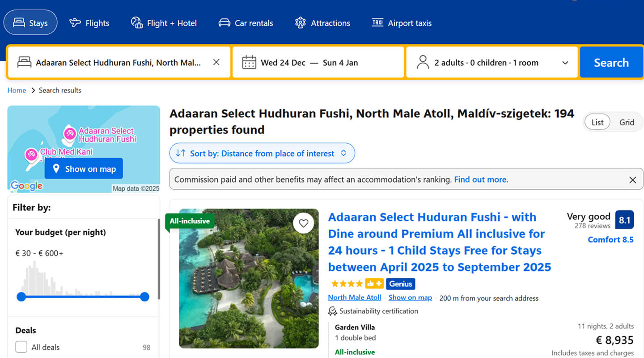Save property with the heart icon
This screenshot has height=358, width=644.
coord(304,223)
